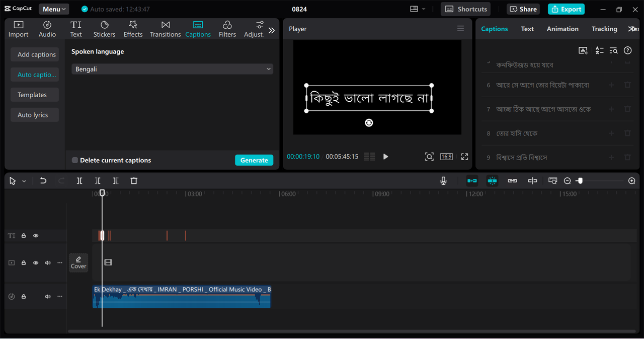Select Auto captions option

pos(35,75)
